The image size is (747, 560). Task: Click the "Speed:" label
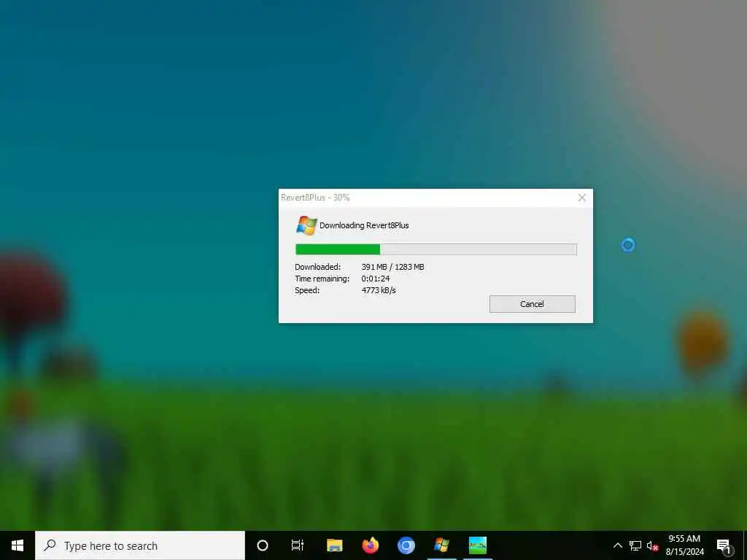pos(307,290)
